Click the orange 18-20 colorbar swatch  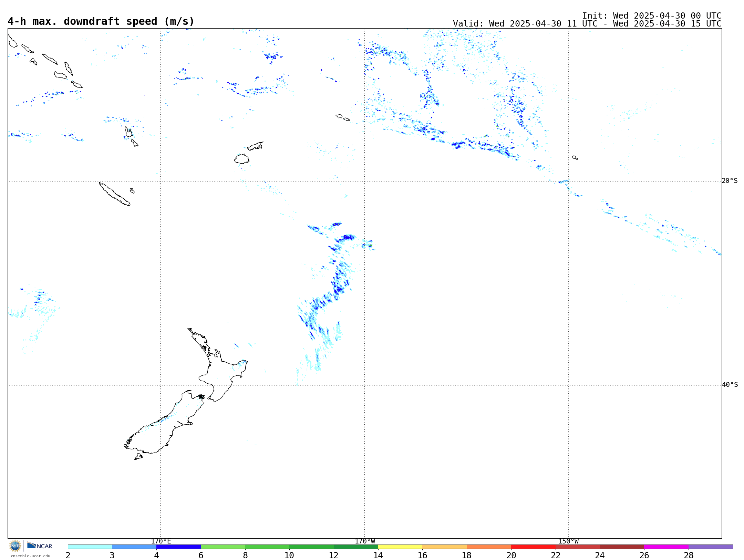(x=489, y=547)
